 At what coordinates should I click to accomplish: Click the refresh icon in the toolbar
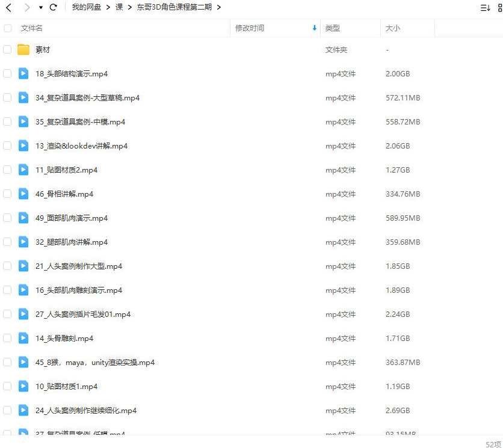click(x=54, y=8)
